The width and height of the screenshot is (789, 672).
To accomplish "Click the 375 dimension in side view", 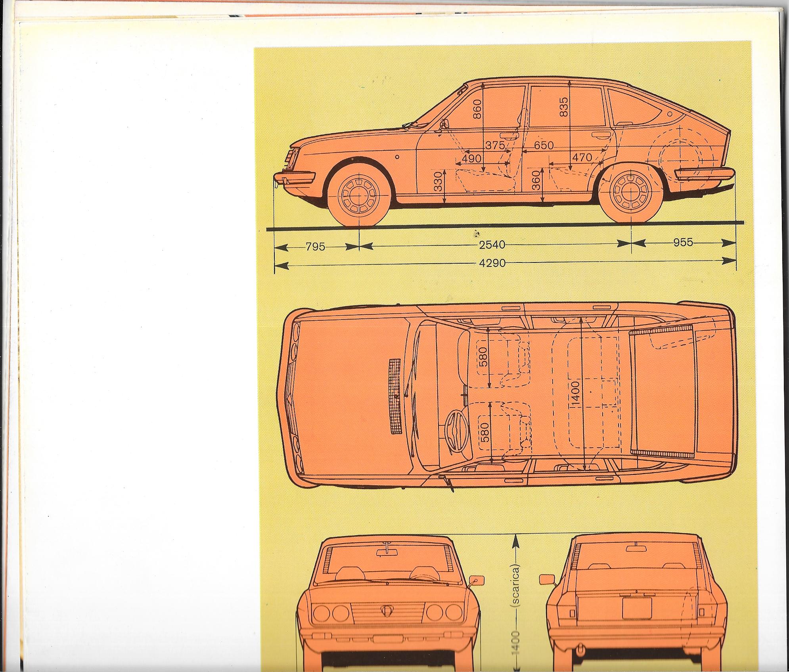I will pyautogui.click(x=495, y=146).
